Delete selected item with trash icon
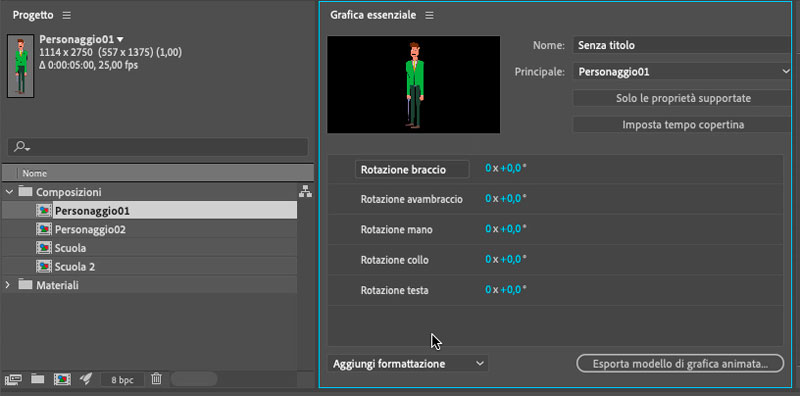 [157, 379]
